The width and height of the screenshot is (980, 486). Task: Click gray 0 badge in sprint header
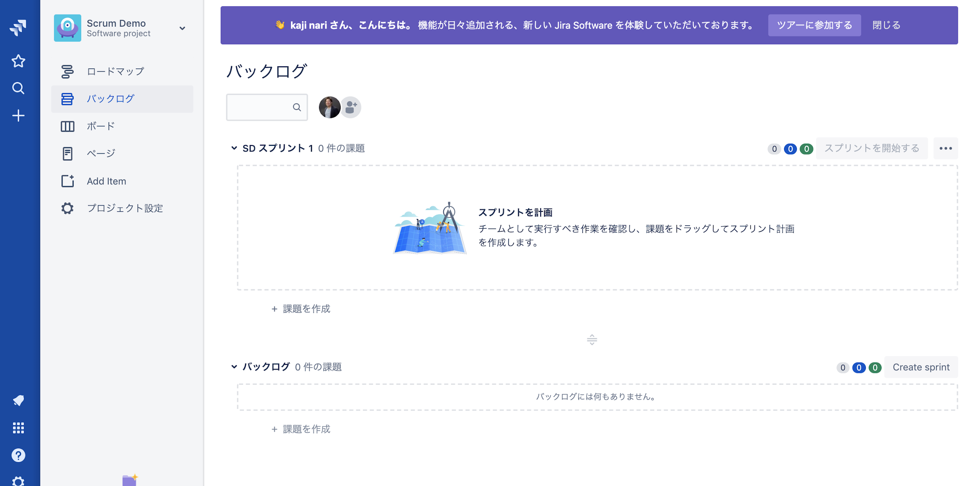(774, 149)
